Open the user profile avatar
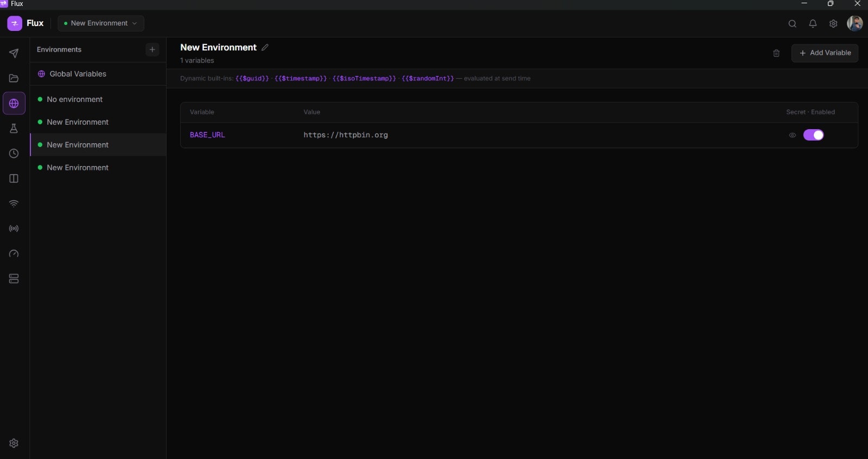The image size is (868, 459). [x=855, y=23]
